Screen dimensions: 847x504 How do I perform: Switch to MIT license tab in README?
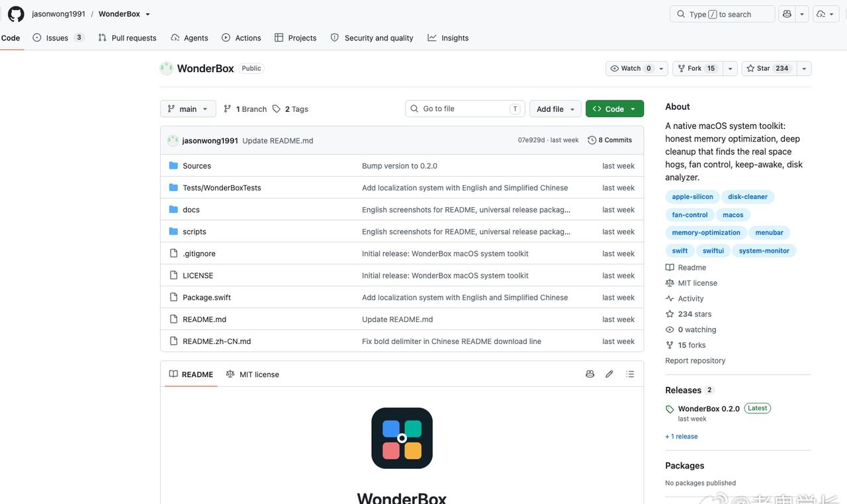[x=253, y=374]
